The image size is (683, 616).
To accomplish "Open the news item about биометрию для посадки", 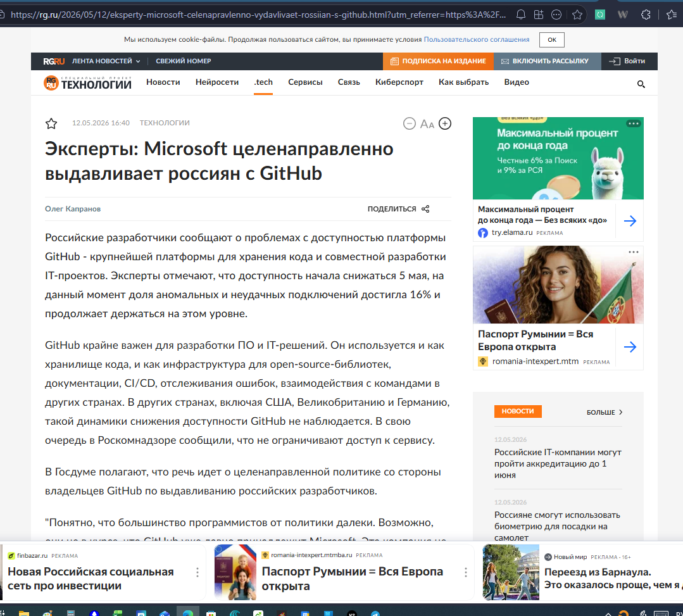I will tap(557, 526).
